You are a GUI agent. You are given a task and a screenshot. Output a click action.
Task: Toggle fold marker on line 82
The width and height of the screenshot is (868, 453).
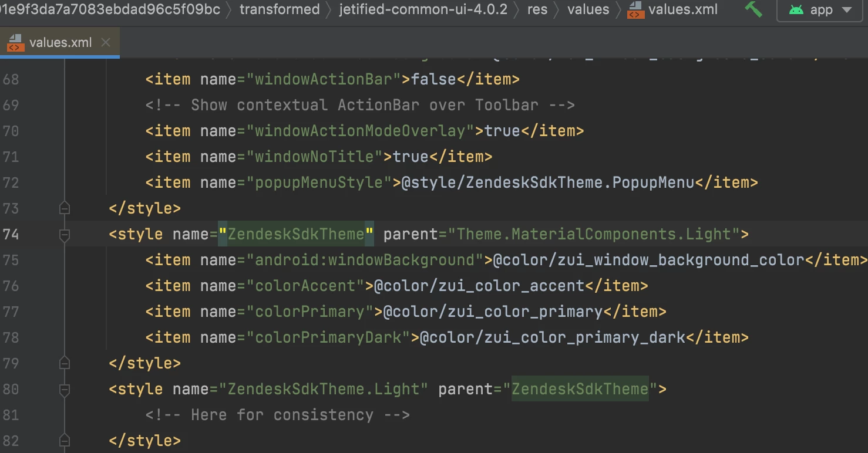click(65, 441)
